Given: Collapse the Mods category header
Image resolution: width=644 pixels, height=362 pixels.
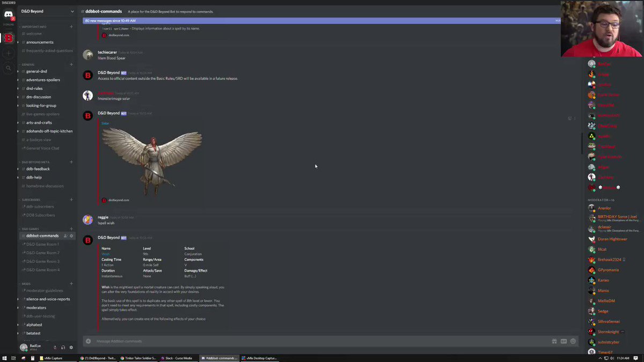Looking at the screenshot, I should coord(25,283).
